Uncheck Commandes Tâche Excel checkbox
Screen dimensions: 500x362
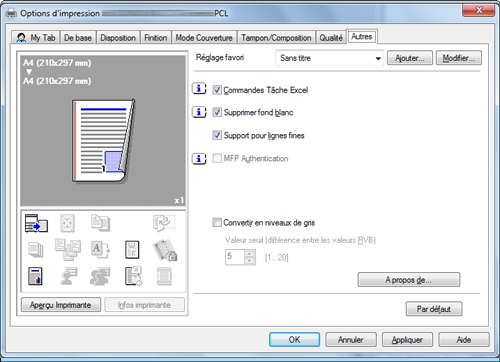[x=217, y=90]
